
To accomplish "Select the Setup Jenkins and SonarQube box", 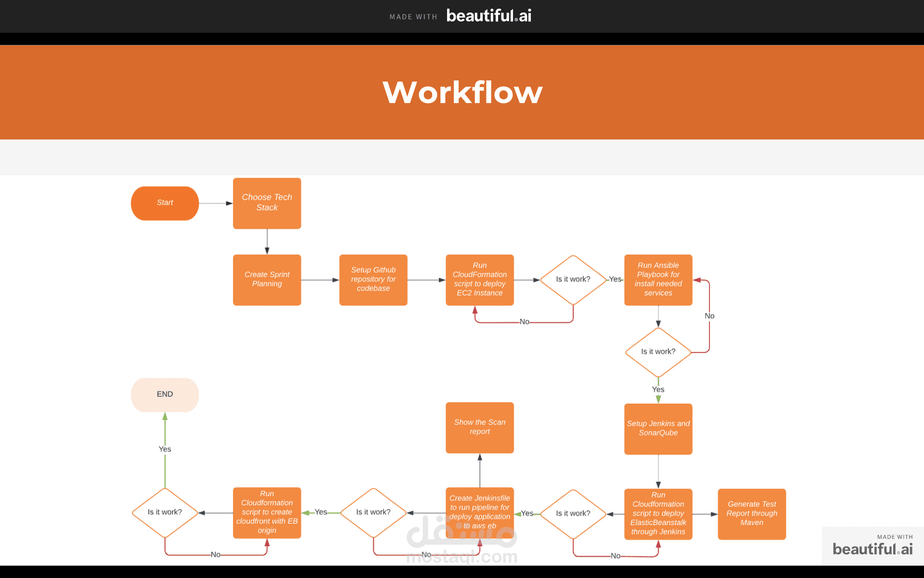I will [x=658, y=429].
